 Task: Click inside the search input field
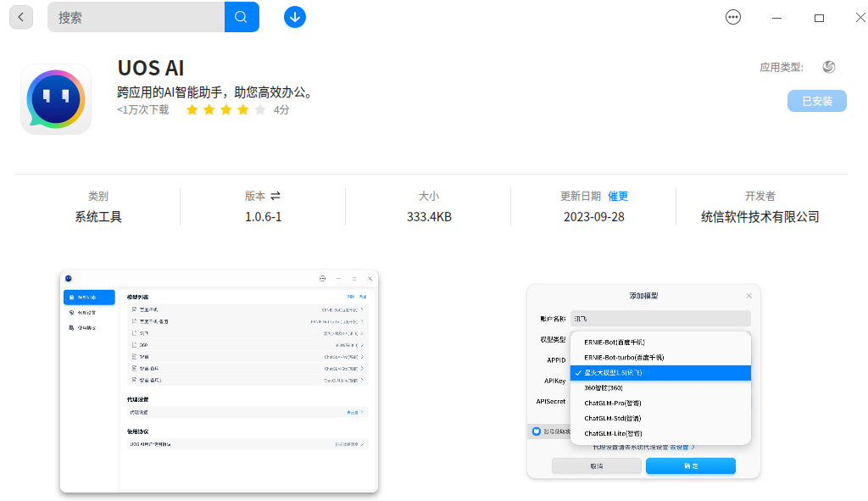click(x=136, y=17)
